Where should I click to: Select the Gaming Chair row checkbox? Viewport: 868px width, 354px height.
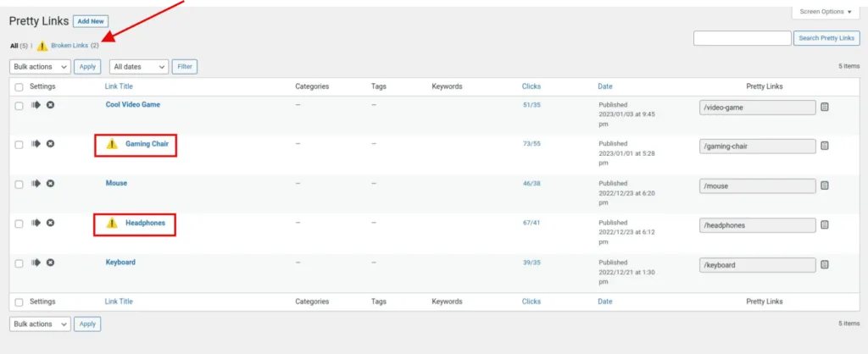point(19,145)
